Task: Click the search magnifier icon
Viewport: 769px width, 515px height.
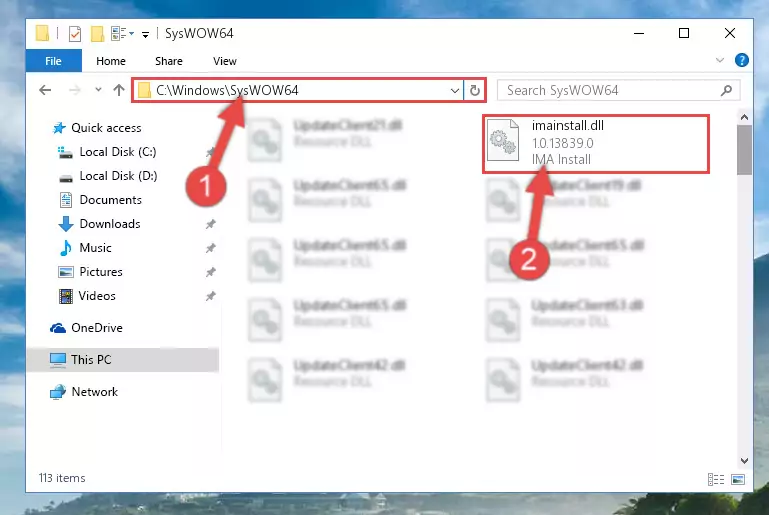Action: click(x=726, y=90)
